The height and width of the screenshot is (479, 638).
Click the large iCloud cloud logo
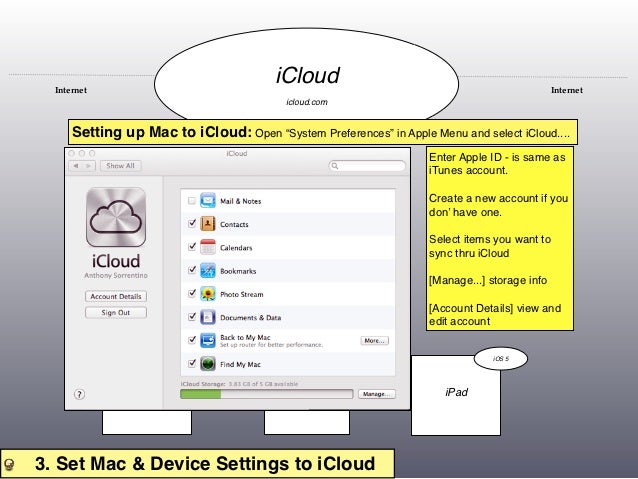click(x=116, y=217)
